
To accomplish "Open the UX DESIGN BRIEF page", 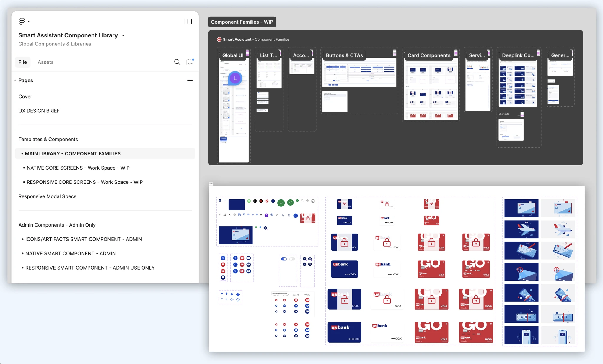I will 39,111.
